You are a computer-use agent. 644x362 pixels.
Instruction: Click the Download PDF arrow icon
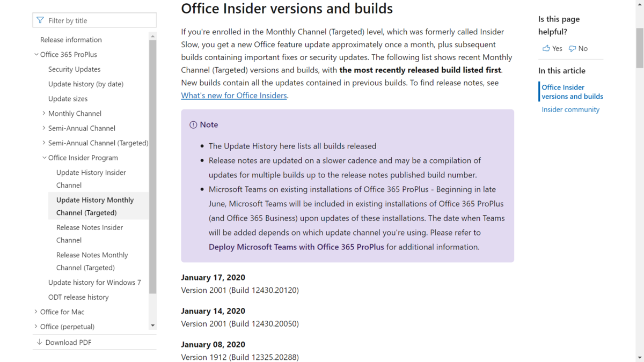40,342
